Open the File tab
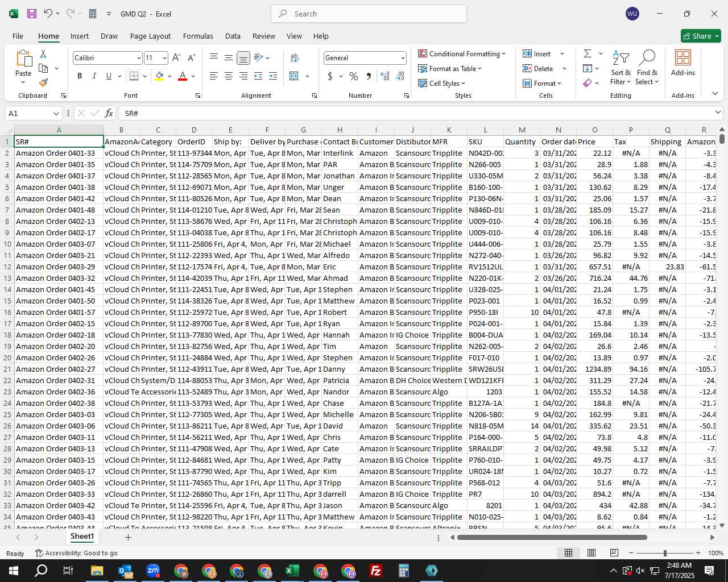 click(18, 36)
